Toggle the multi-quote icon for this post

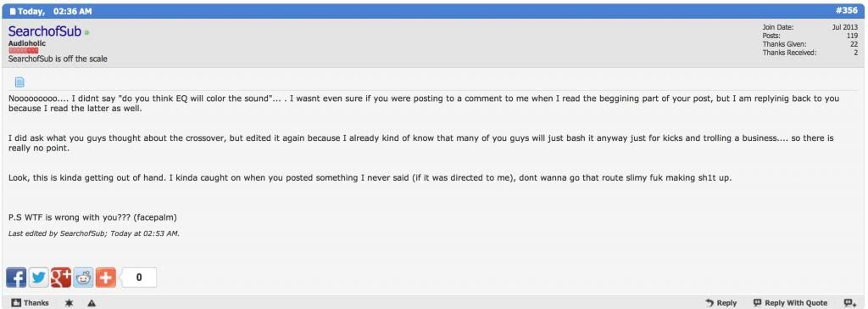point(849,303)
